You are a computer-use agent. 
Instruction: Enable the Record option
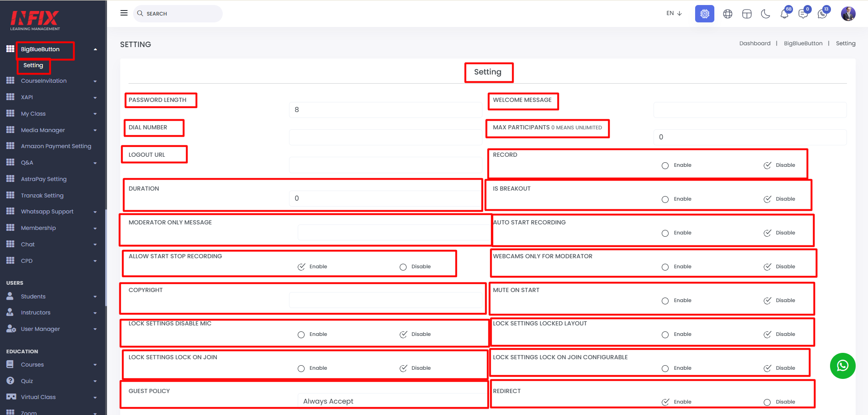tap(665, 165)
